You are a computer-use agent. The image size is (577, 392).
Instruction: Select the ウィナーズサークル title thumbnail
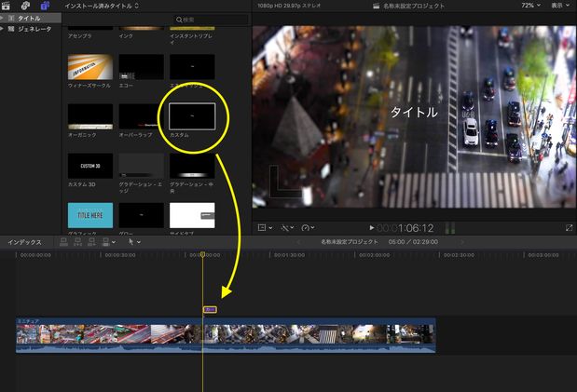(90, 66)
